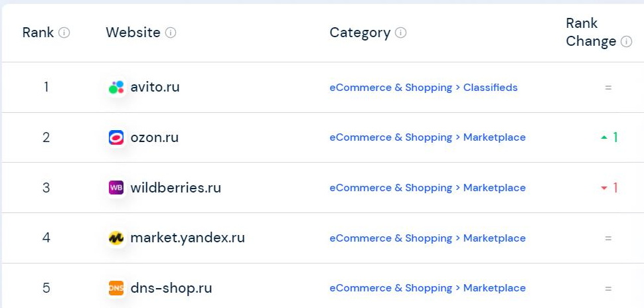Click the Marketplace category link for dns-shop.ru
Screen dimensions: 644x308
click(494, 288)
